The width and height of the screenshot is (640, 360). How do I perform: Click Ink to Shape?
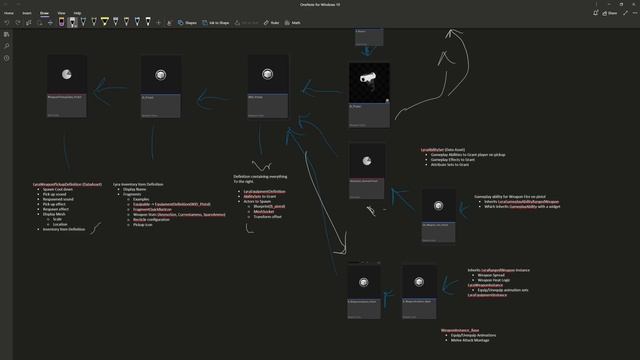click(216, 23)
